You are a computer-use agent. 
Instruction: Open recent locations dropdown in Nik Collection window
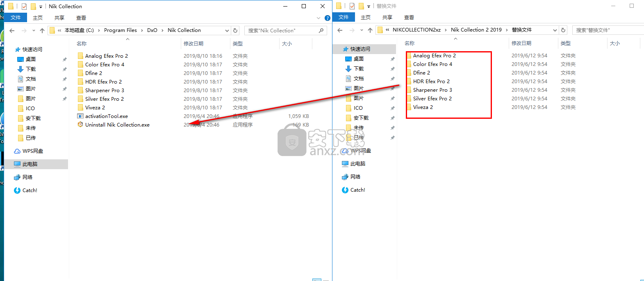coord(34,31)
